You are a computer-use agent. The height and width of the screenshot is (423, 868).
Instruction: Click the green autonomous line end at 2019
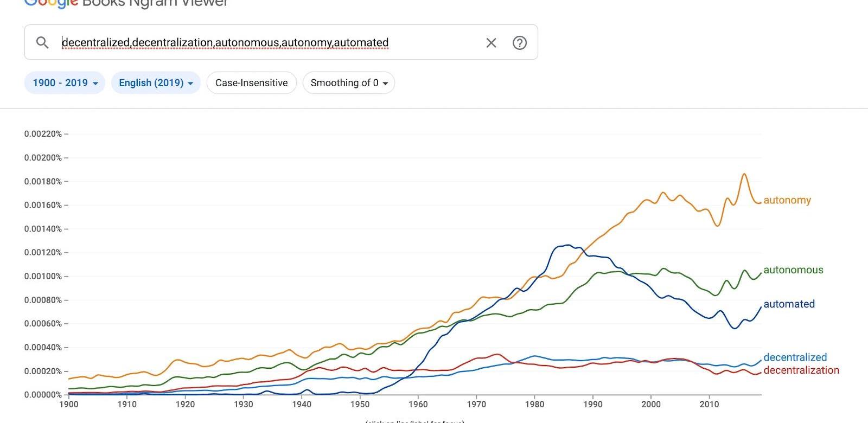point(761,273)
